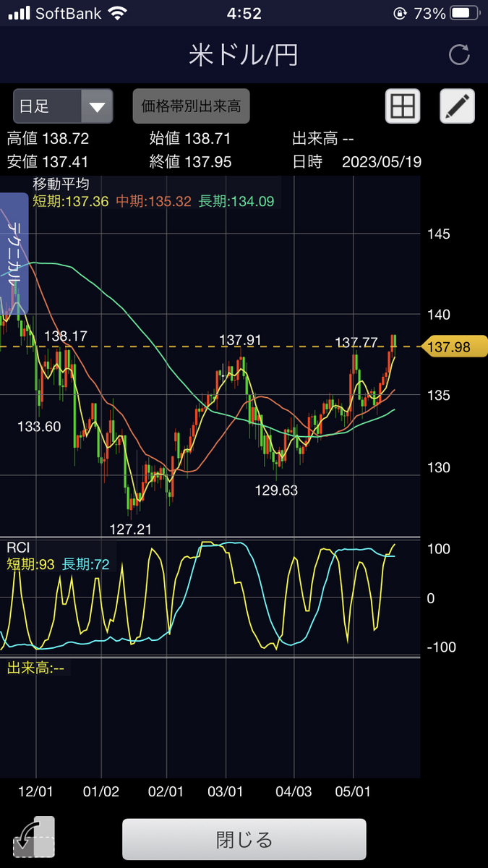The image size is (488, 868).
Task: Tap the 133.60 label on chart
Action: [x=39, y=426]
